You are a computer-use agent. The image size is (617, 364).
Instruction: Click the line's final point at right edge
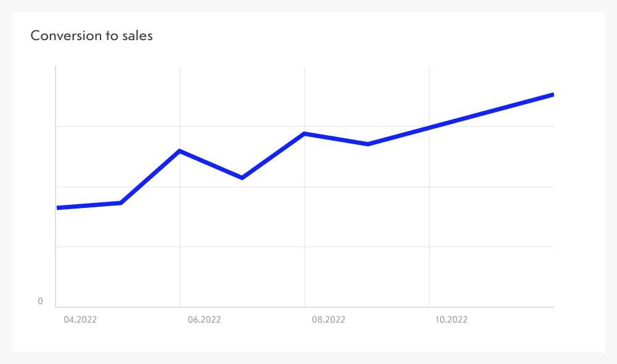[552, 95]
